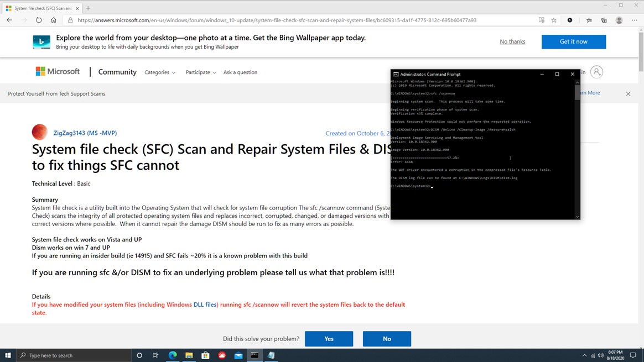Decline Bing Wallpaper with No thanks
This screenshot has height=362, width=644.
(x=512, y=41)
